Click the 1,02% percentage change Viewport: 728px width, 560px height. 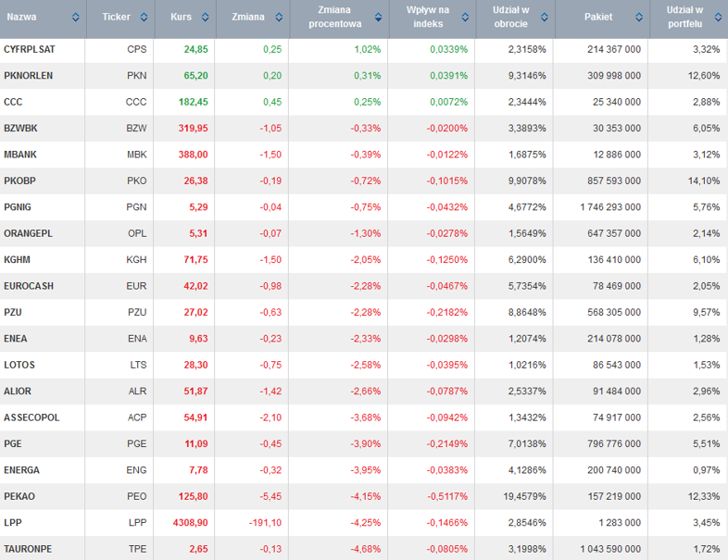pyautogui.click(x=368, y=49)
